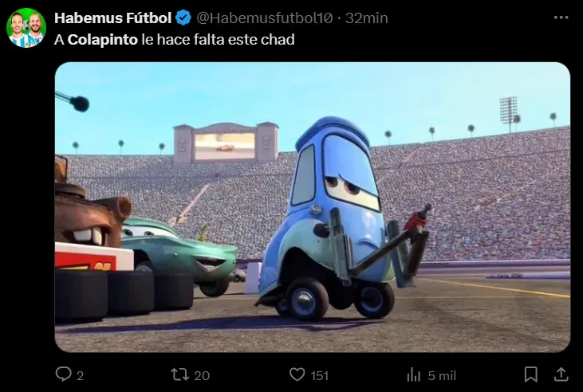The height and width of the screenshot is (392, 583).
Task: Retweet the post using the repost icon
Action: [180, 374]
